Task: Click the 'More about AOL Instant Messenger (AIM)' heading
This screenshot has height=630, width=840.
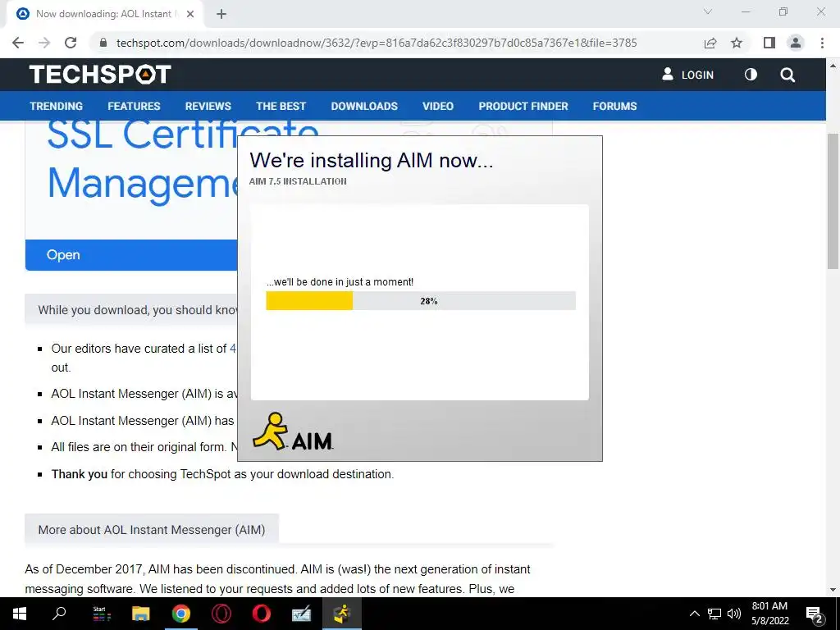Action: click(x=152, y=530)
